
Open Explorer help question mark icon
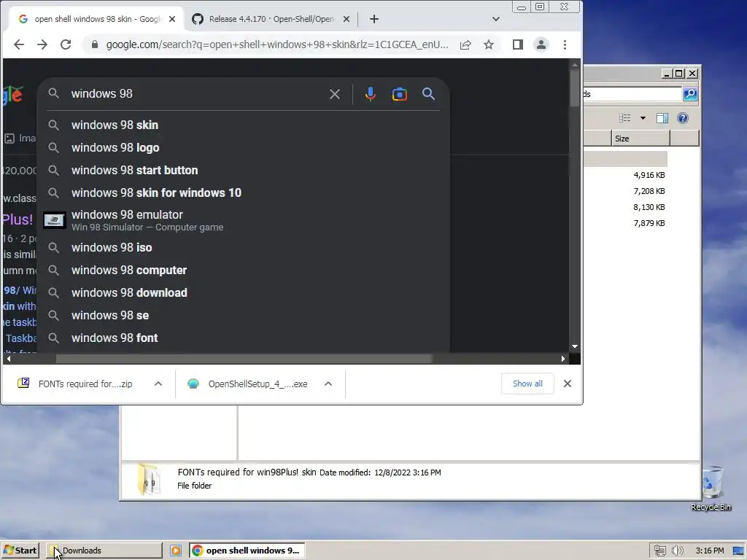pos(683,118)
